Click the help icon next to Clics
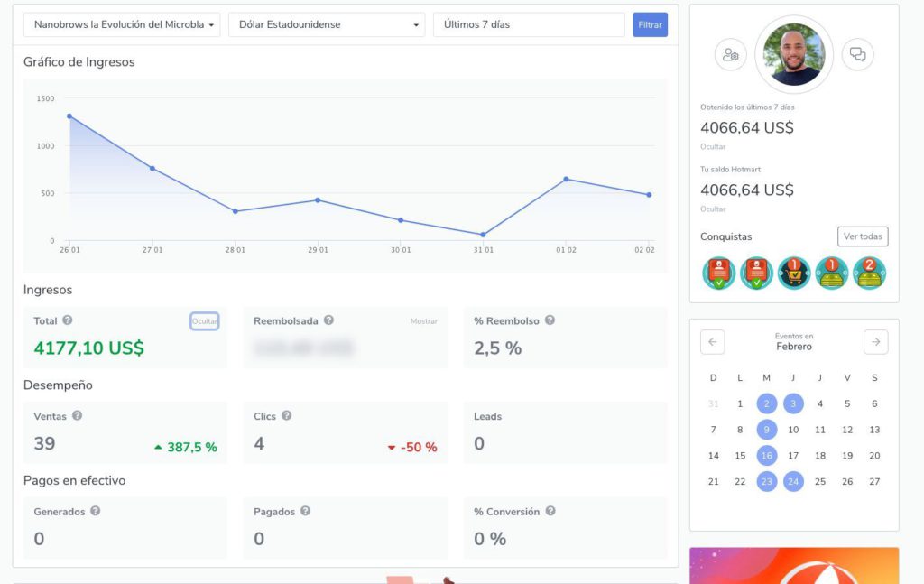The width and height of the screenshot is (924, 584). click(286, 415)
